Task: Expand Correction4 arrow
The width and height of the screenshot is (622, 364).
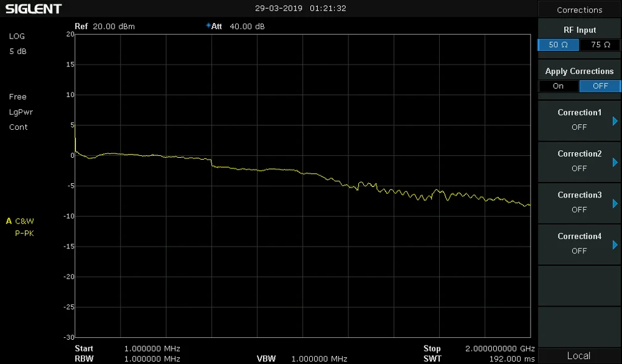Action: coord(615,245)
